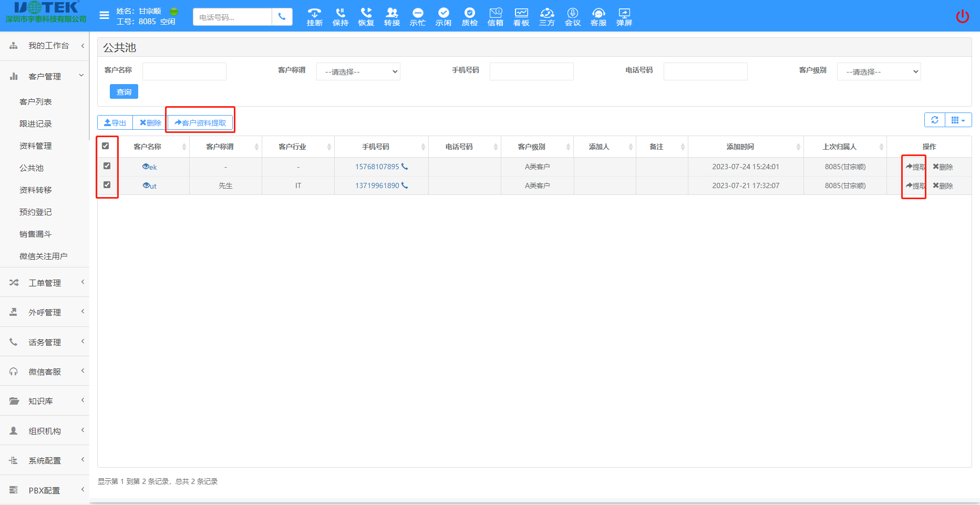
Task: Expand the 工单管理 sidebar menu
Action: coord(45,283)
